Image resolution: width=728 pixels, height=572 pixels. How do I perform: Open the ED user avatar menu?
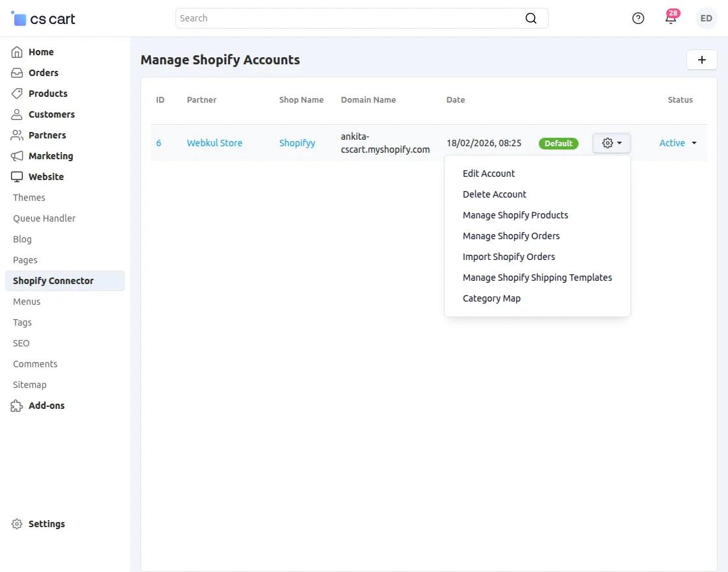click(x=706, y=18)
